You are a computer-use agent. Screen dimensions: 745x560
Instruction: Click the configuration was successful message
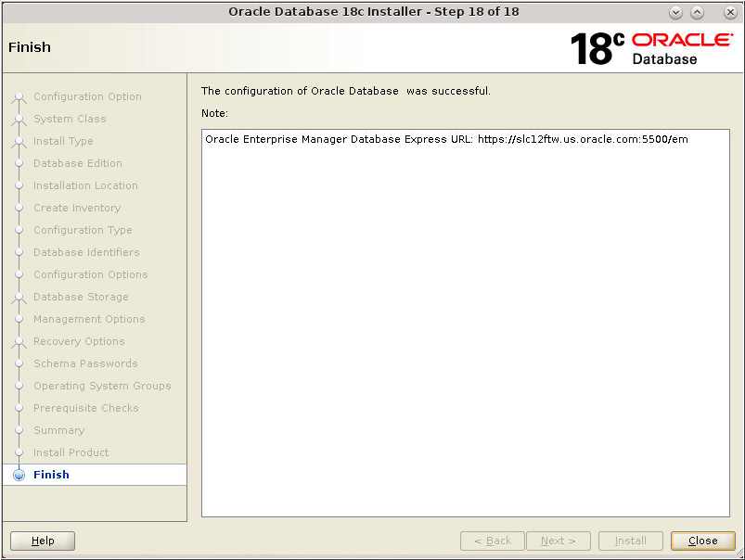pyautogui.click(x=346, y=91)
